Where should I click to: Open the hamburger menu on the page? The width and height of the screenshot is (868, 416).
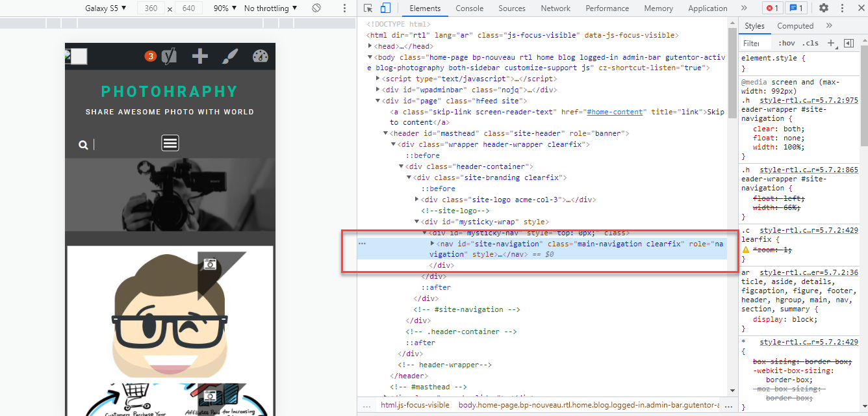[170, 143]
